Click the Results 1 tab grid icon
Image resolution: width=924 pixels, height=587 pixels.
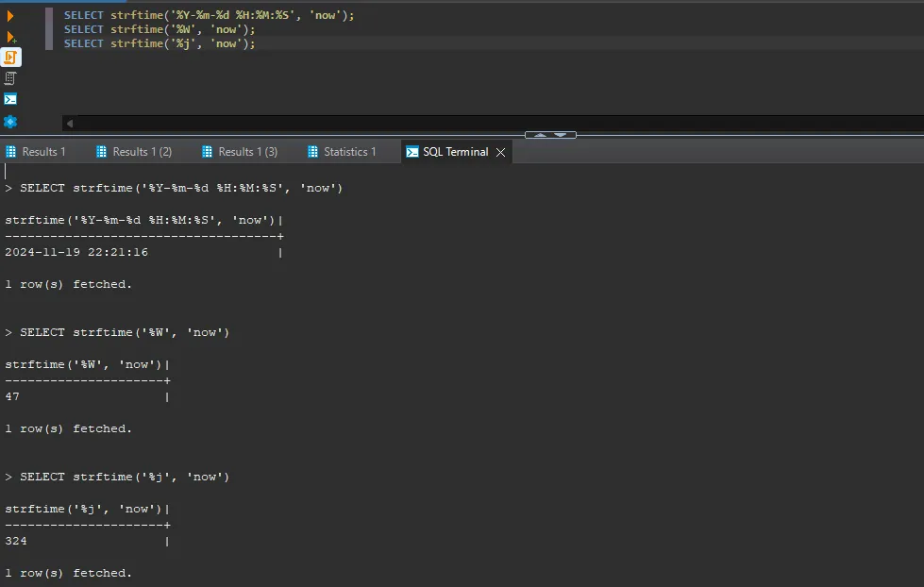coord(10,151)
